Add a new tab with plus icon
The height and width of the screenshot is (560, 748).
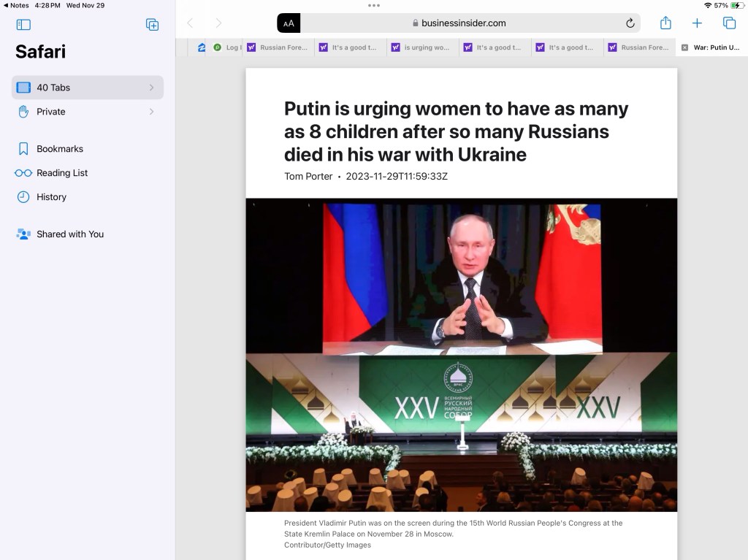click(x=697, y=23)
